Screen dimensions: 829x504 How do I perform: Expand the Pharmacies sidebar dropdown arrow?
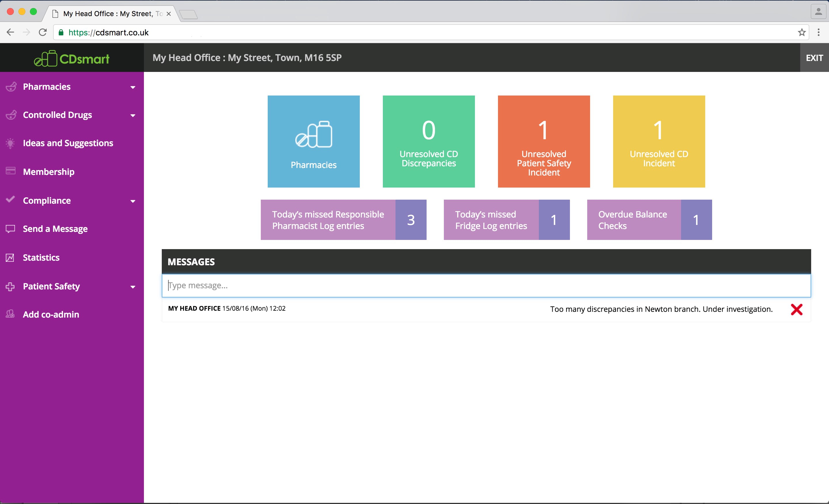(x=133, y=87)
